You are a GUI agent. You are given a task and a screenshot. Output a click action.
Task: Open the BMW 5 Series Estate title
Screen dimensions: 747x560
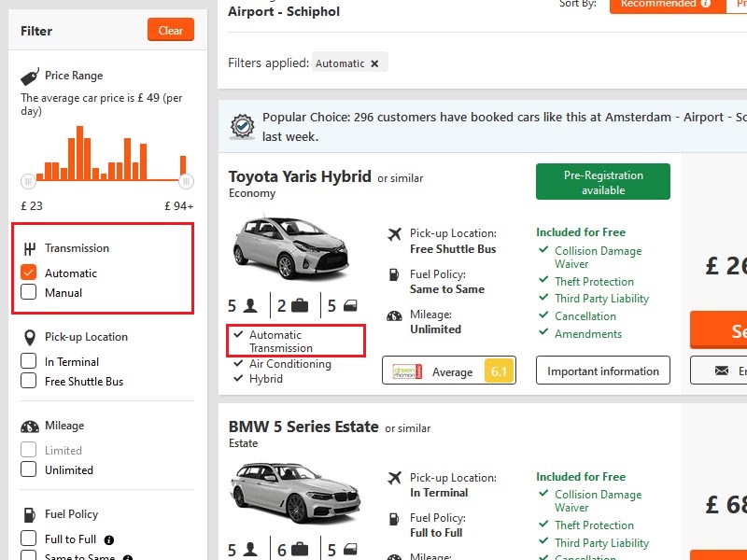click(303, 427)
